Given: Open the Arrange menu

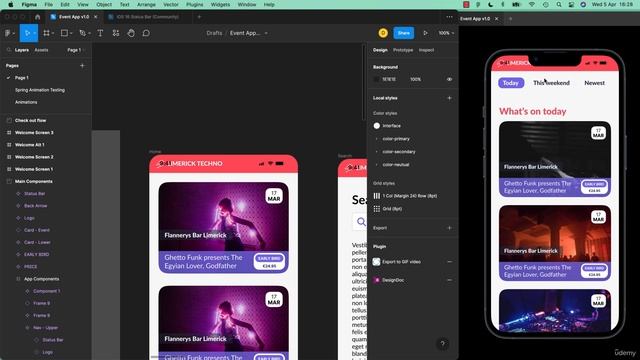Looking at the screenshot, I should (146, 4).
